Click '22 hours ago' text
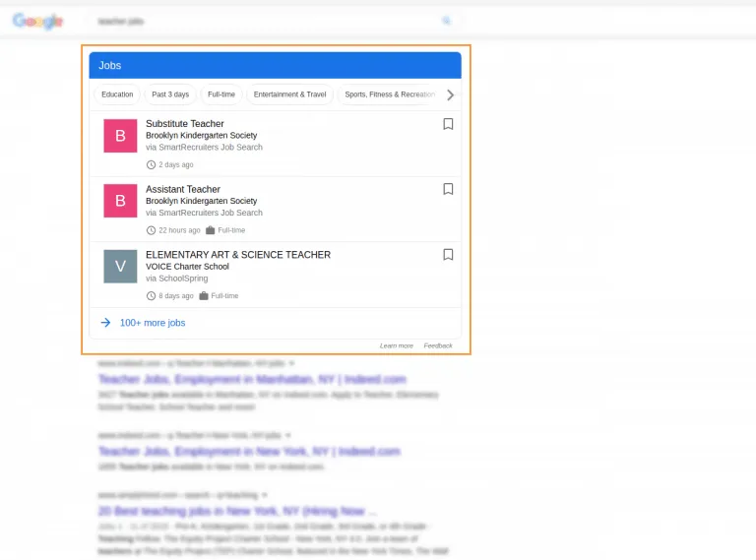This screenshot has width=756, height=560. [179, 230]
